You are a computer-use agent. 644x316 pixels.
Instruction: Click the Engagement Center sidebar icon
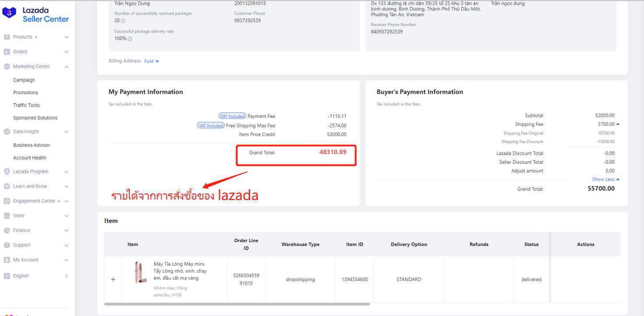(7, 201)
